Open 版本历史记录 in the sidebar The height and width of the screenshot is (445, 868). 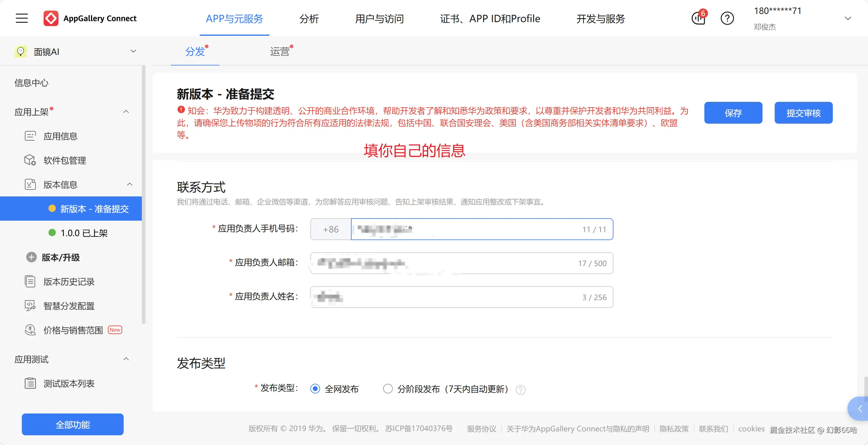point(69,282)
